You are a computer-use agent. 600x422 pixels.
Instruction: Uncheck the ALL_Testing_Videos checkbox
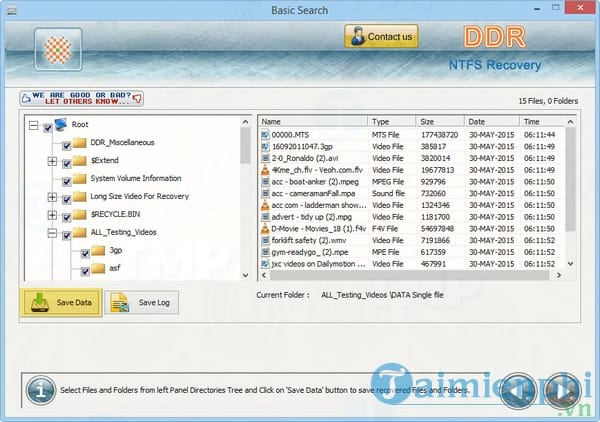[67, 235]
